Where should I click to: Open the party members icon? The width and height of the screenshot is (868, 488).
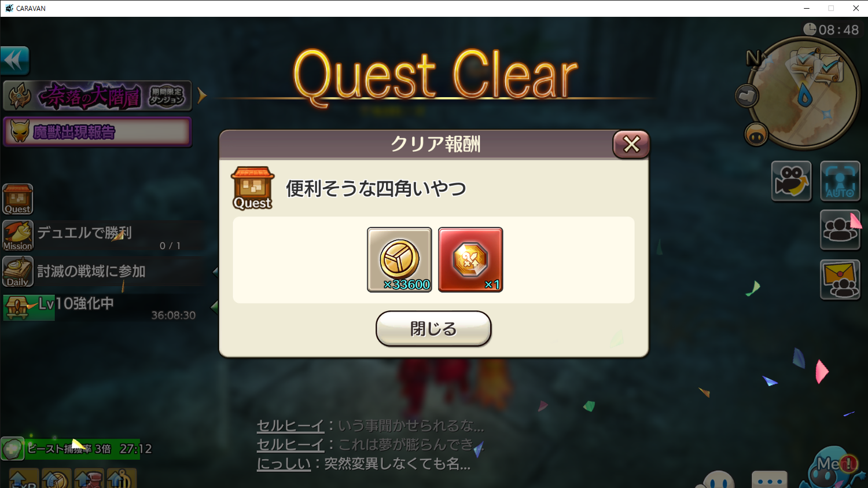840,229
